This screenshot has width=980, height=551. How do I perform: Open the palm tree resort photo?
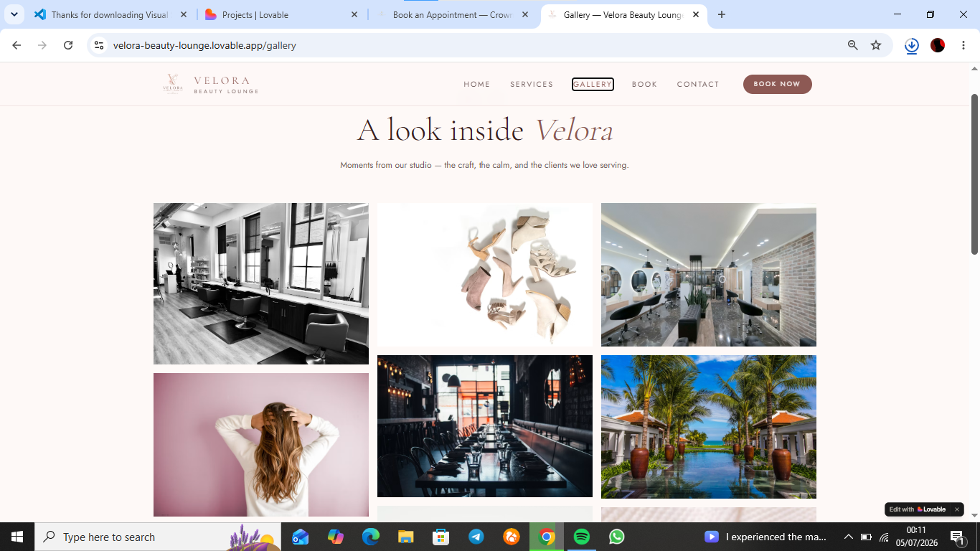[709, 427]
